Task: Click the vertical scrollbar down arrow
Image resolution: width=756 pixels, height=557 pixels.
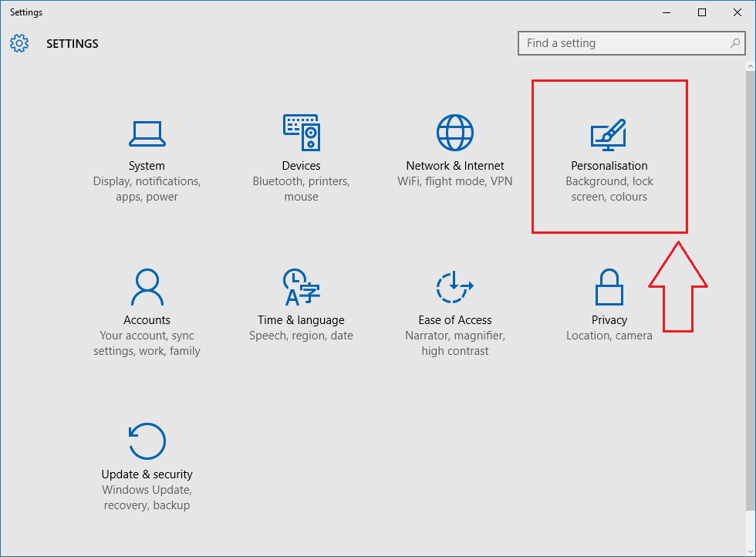Action: pos(751,551)
